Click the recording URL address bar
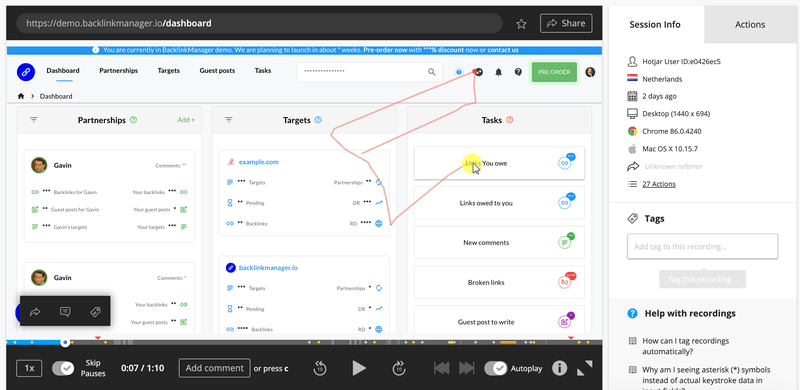 259,23
